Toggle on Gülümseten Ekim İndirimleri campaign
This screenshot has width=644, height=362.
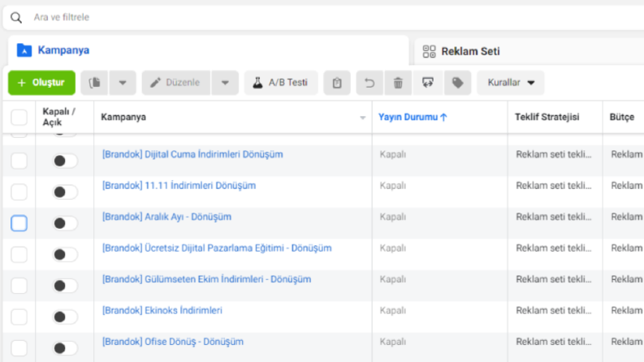(x=65, y=286)
